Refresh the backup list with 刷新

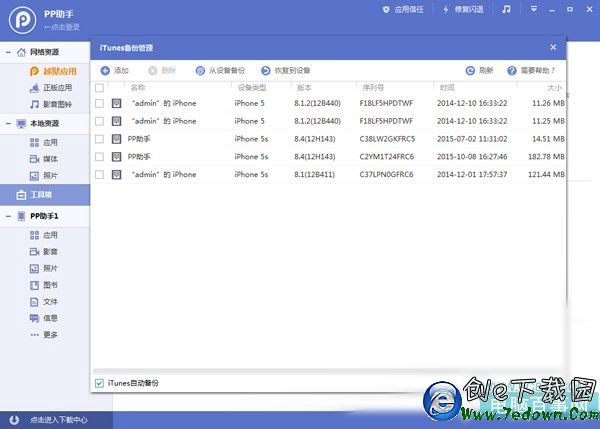coord(479,70)
